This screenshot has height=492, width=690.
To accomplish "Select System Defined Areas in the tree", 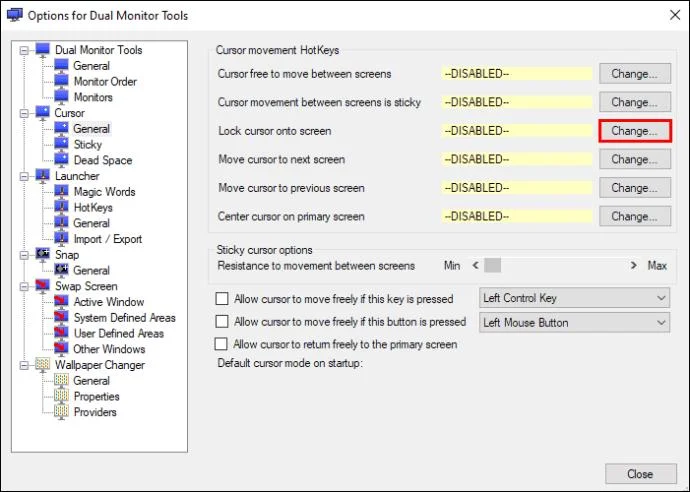I will tap(125, 318).
